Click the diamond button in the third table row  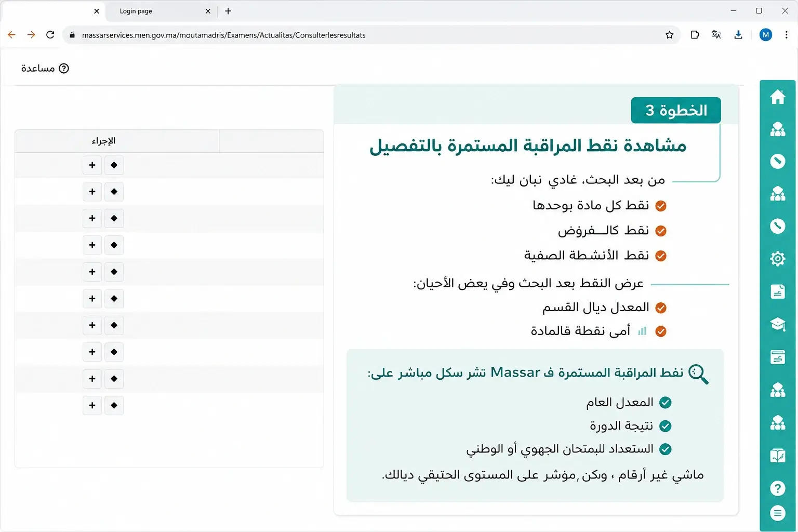pos(114,218)
